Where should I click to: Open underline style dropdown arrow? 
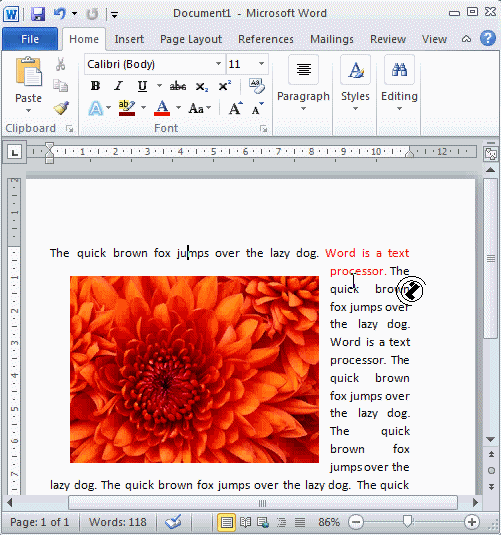(159, 86)
